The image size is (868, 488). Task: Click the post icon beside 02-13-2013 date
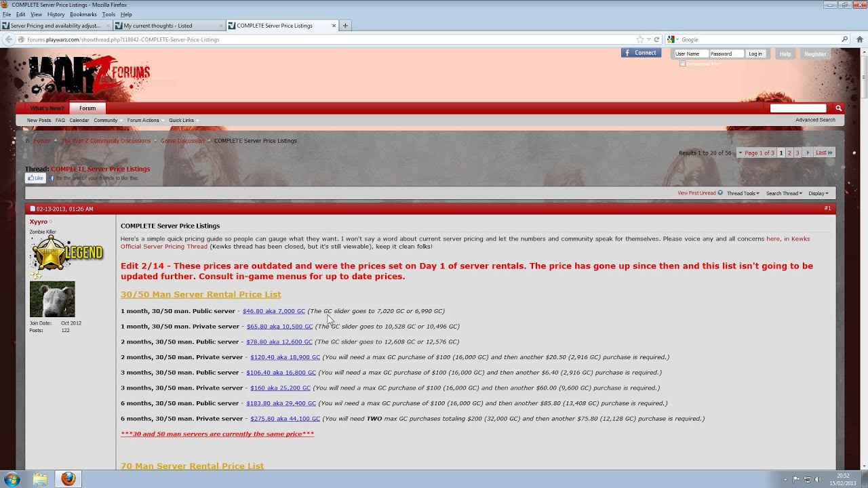tap(32, 209)
